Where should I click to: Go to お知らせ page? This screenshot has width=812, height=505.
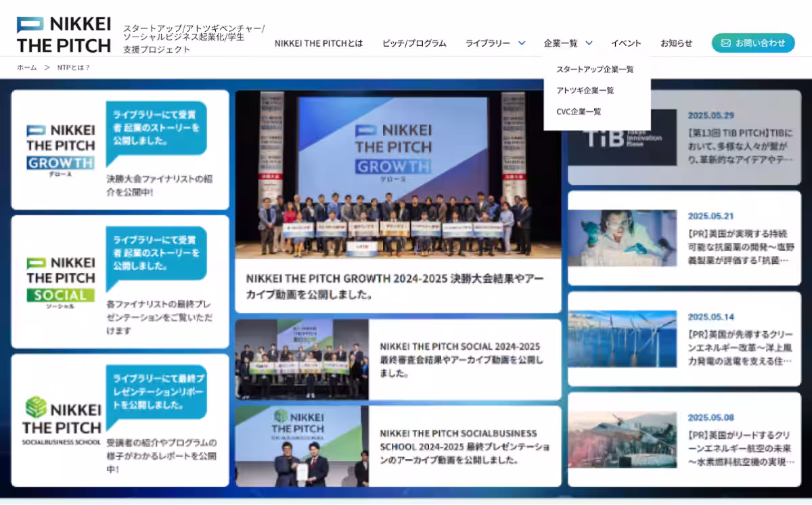point(676,43)
